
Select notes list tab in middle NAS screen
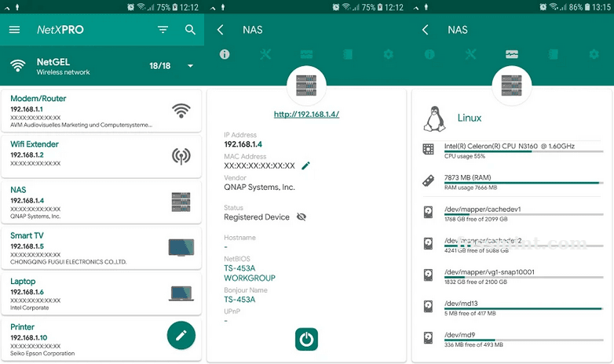348,54
